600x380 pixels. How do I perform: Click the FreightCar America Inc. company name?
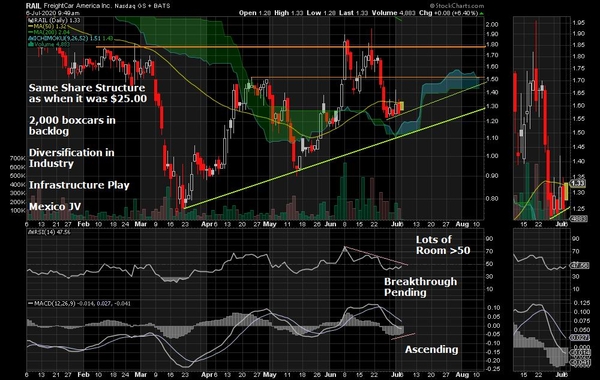click(x=78, y=6)
